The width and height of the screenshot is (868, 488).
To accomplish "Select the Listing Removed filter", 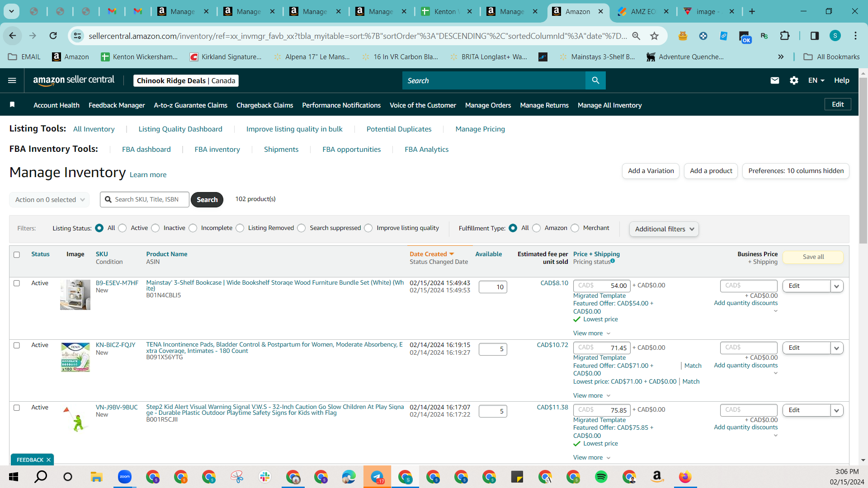I will coord(240,228).
